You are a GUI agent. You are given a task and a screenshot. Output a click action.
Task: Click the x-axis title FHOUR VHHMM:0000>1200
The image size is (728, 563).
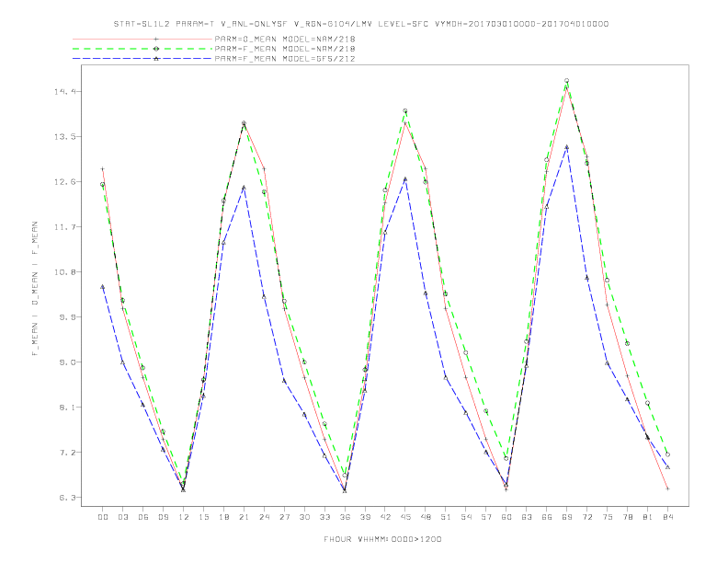pyautogui.click(x=382, y=539)
